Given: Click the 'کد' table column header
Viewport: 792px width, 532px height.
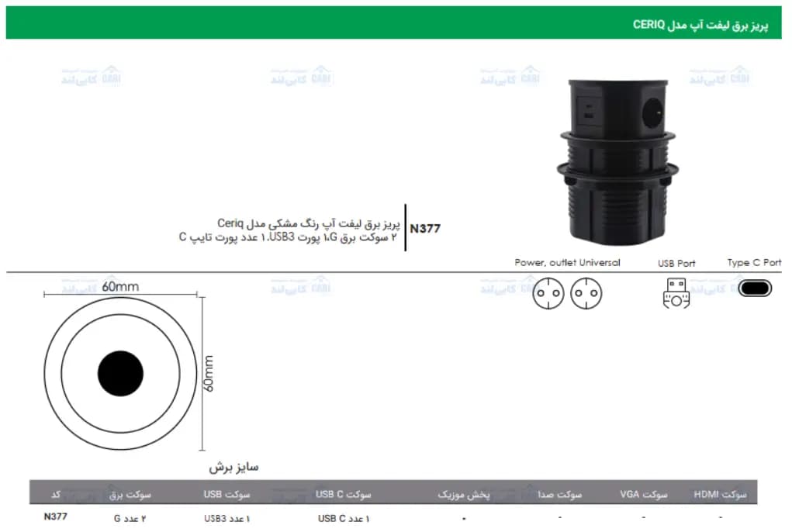Looking at the screenshot, I should click(56, 494).
